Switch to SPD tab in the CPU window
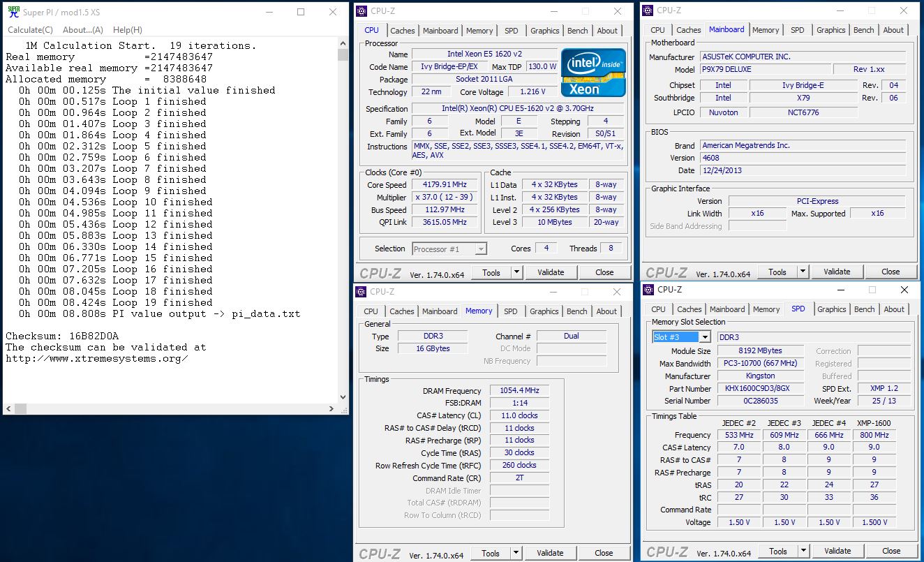 (x=512, y=31)
